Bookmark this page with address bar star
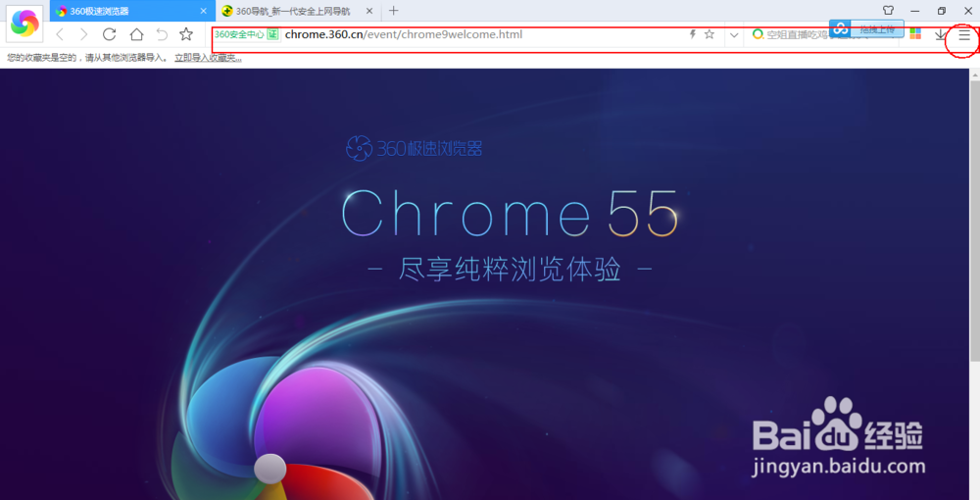 pos(710,34)
